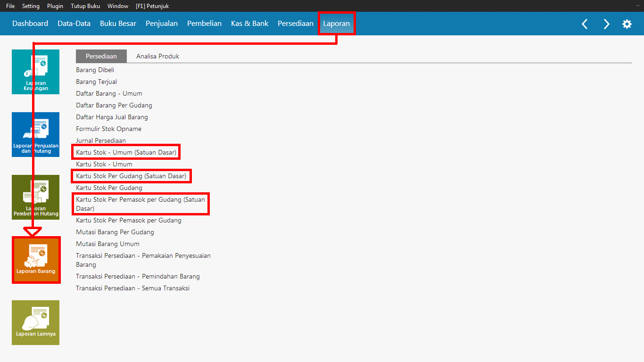Open the Laporan Lainnya tile
The image size is (644, 362).
[35, 322]
